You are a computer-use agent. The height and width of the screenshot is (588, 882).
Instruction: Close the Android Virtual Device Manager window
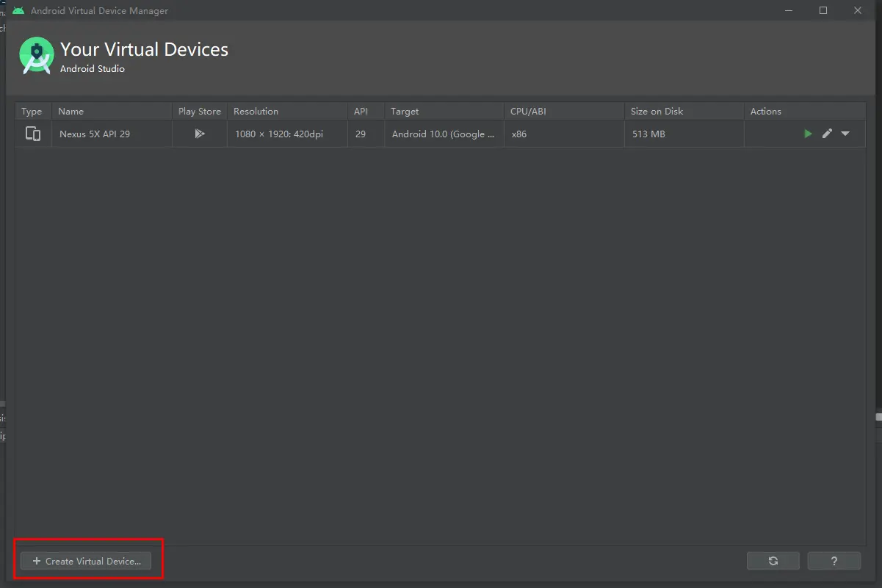(x=857, y=10)
